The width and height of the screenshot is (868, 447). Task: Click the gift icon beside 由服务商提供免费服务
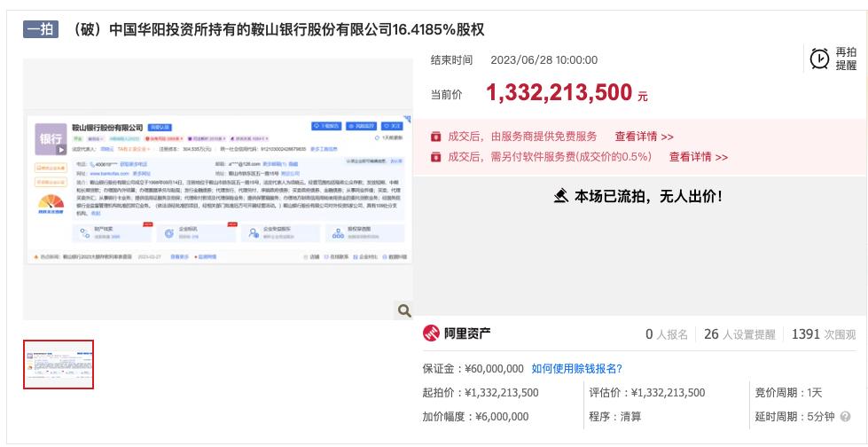[436, 137]
